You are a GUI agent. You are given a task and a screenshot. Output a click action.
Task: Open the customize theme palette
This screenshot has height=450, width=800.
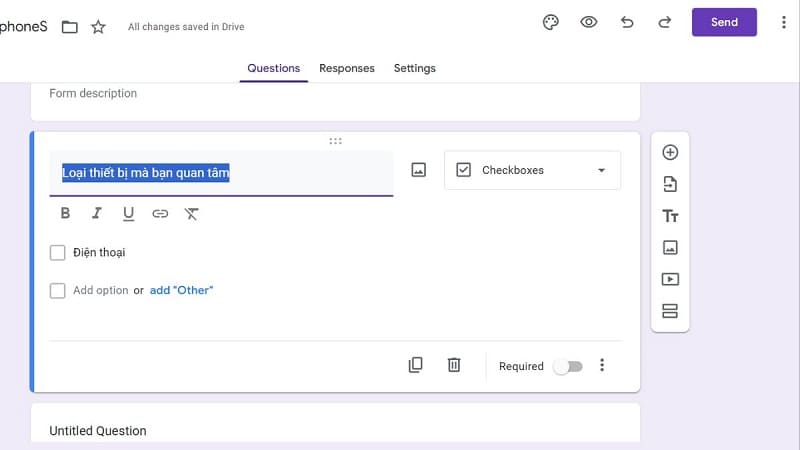click(550, 22)
